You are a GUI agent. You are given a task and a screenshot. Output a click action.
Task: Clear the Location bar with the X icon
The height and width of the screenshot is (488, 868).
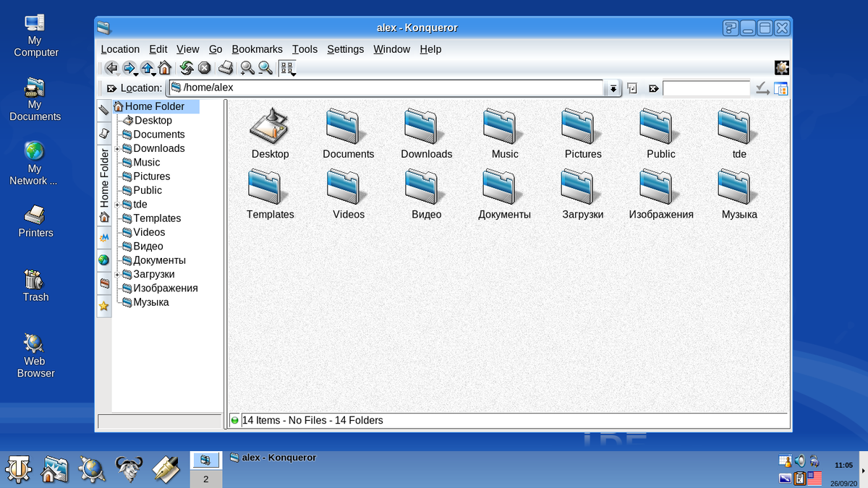click(111, 88)
